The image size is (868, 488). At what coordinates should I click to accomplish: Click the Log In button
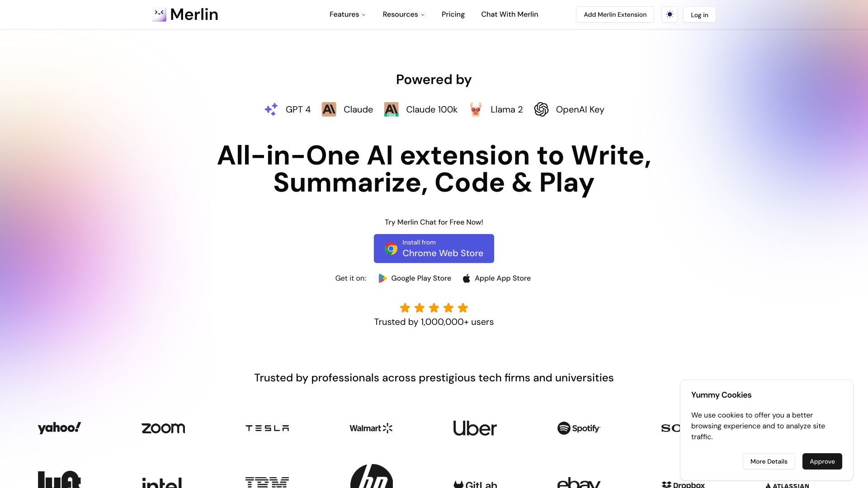pos(699,14)
